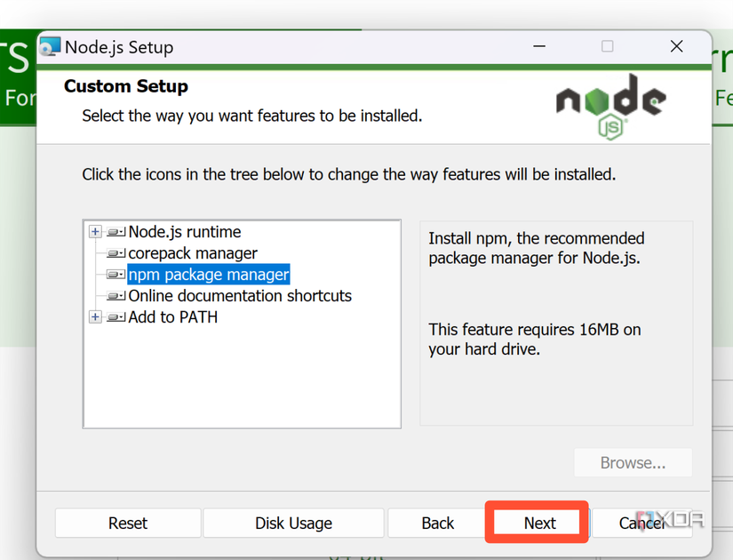
Task: Open the Disk Usage view
Action: pyautogui.click(x=293, y=523)
